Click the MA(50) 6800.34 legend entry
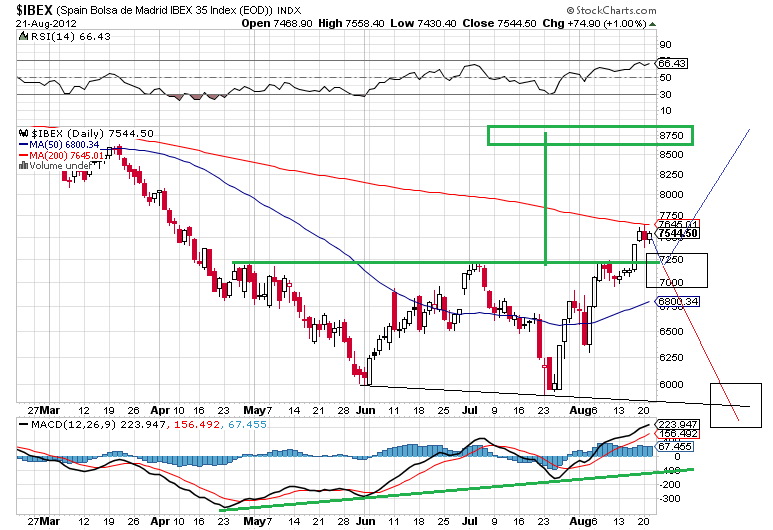 tap(59, 144)
